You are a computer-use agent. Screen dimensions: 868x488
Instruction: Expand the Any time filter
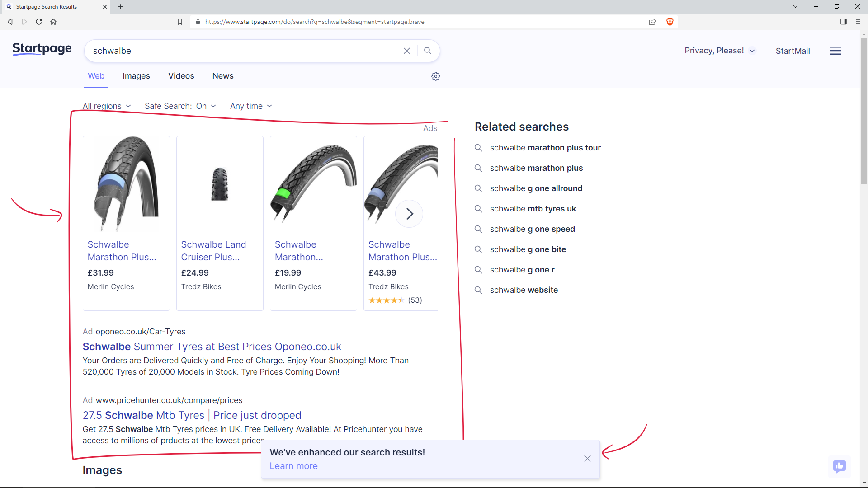click(250, 106)
